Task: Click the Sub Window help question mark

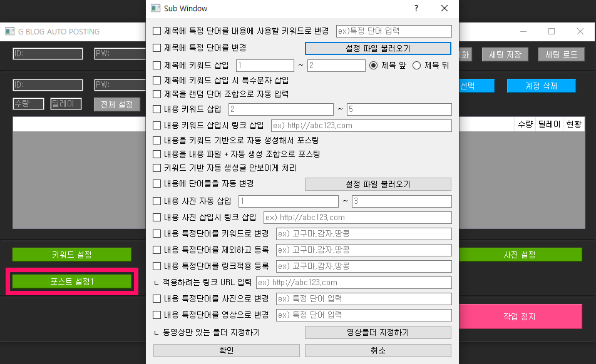Action: [416, 9]
